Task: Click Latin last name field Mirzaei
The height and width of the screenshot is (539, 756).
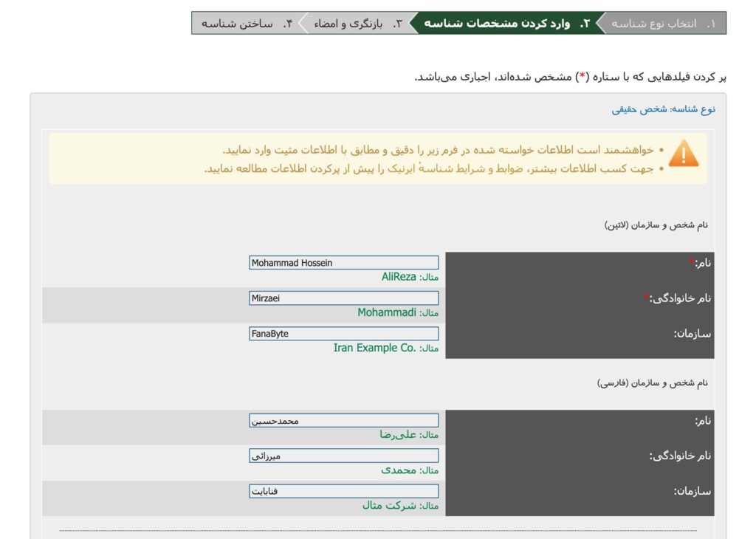Action: [344, 298]
